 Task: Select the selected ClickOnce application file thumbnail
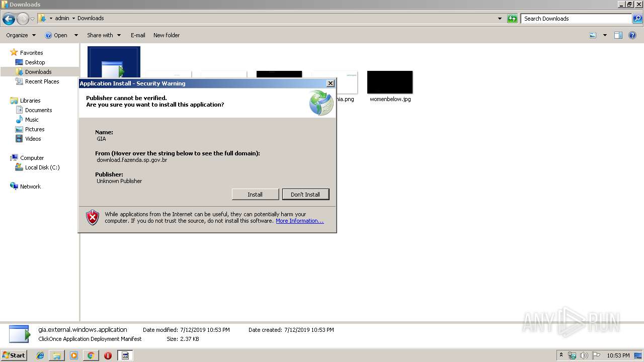point(114,62)
